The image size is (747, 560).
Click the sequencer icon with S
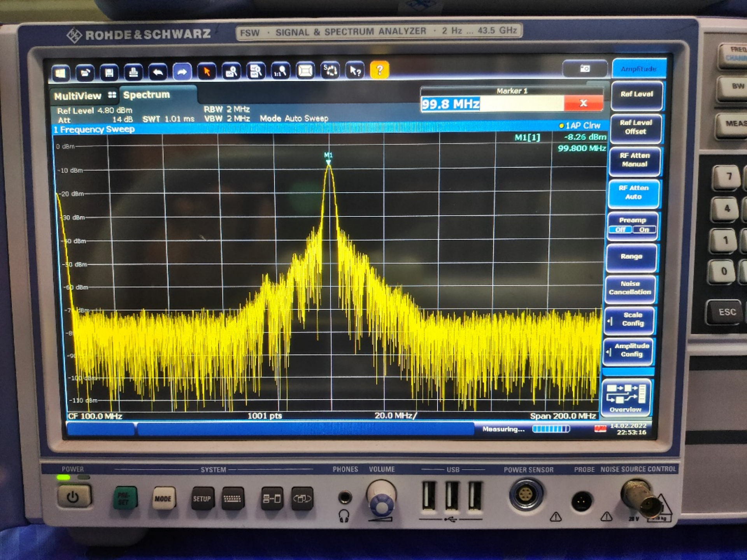pyautogui.click(x=330, y=70)
